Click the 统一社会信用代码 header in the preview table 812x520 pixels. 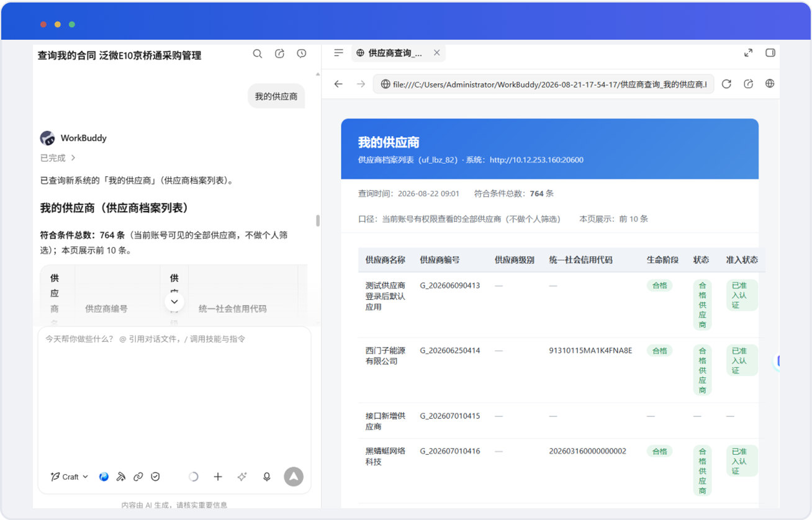click(580, 260)
